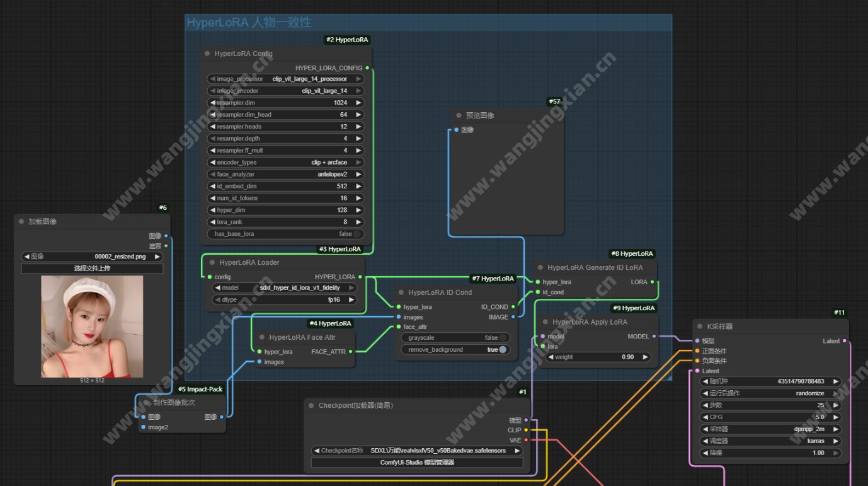The height and width of the screenshot is (486, 868).
Task: Click the CLIP output port on Checkpoint loader
Action: (526, 430)
